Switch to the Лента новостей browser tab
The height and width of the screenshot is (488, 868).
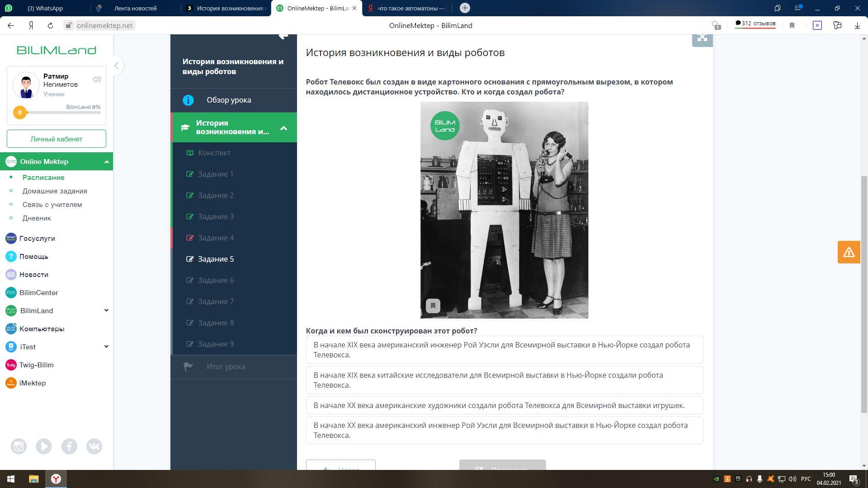pyautogui.click(x=135, y=8)
